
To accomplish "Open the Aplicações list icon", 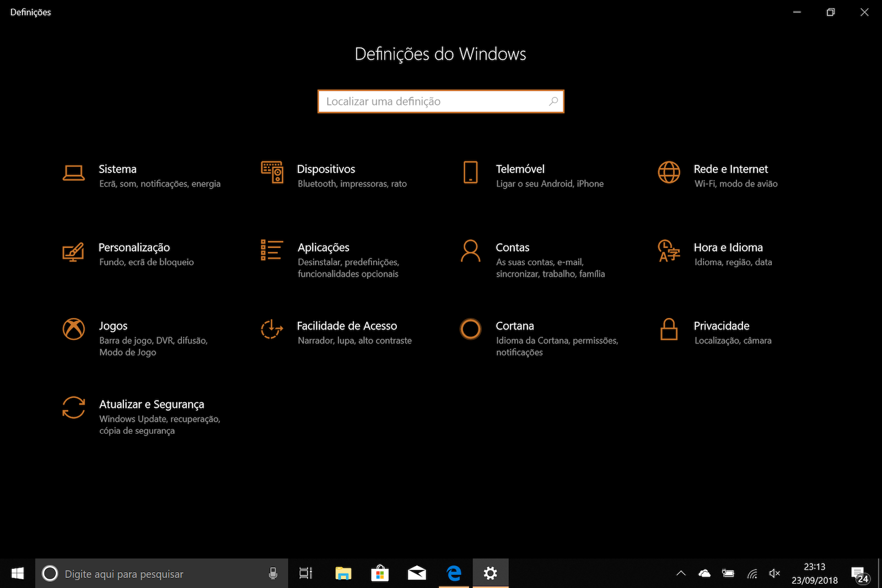I will 272,250.
